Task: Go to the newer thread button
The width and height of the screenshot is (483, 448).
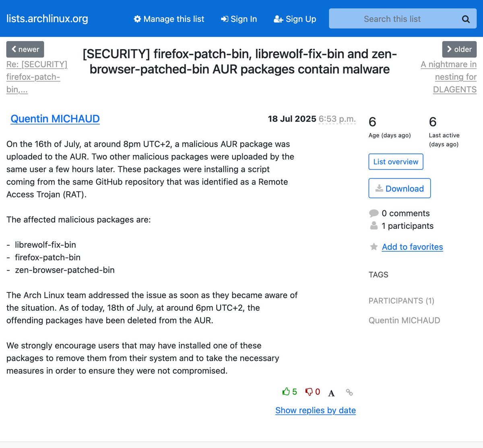Action: click(x=25, y=49)
